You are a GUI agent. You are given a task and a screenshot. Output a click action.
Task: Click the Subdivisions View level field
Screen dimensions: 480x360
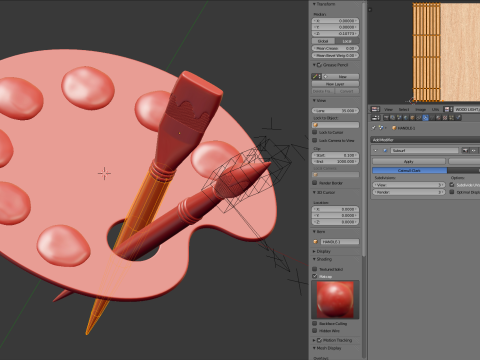pyautogui.click(x=409, y=185)
